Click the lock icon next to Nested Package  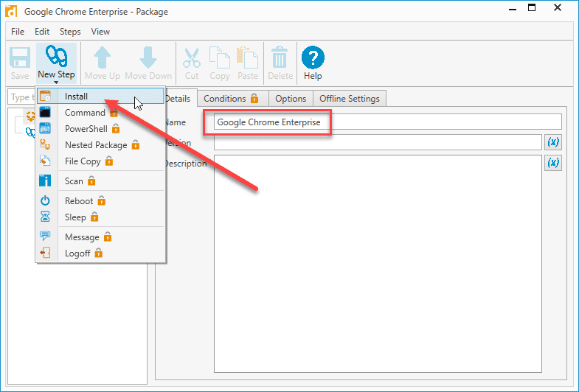(x=136, y=144)
